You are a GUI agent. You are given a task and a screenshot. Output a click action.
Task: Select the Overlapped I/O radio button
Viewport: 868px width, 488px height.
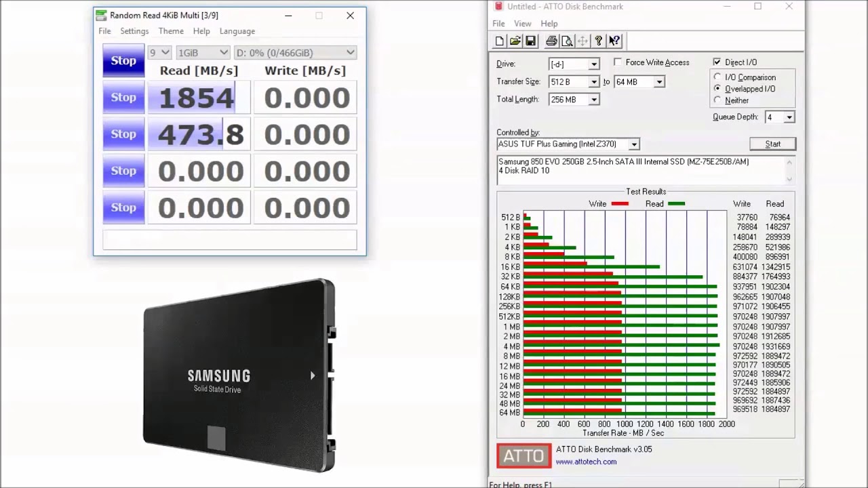[x=717, y=89]
